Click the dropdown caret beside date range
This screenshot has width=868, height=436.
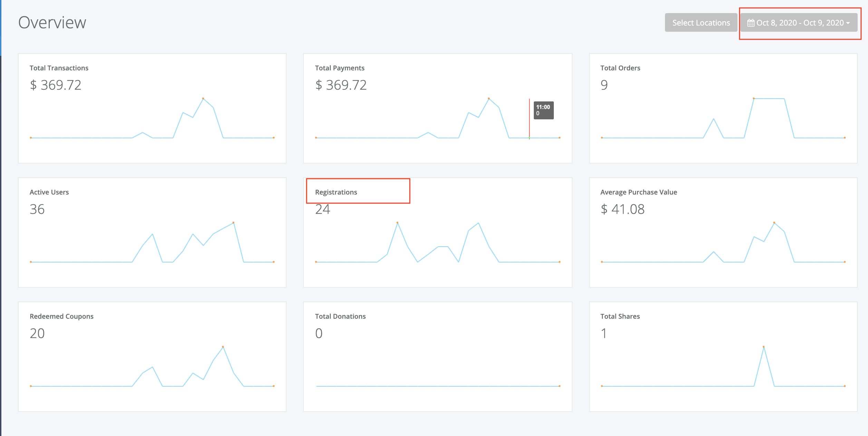(x=848, y=23)
